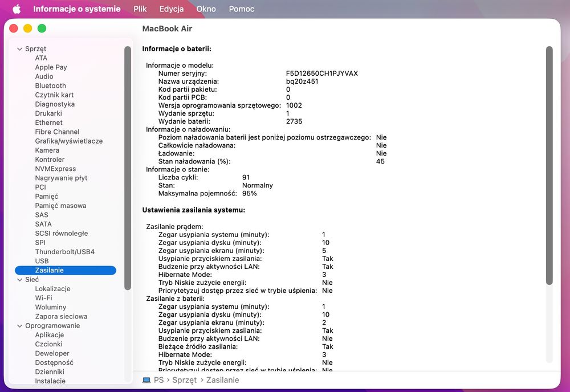570x392 pixels.
Task: Click the Informacje o baterii heading
Action: click(x=177, y=48)
